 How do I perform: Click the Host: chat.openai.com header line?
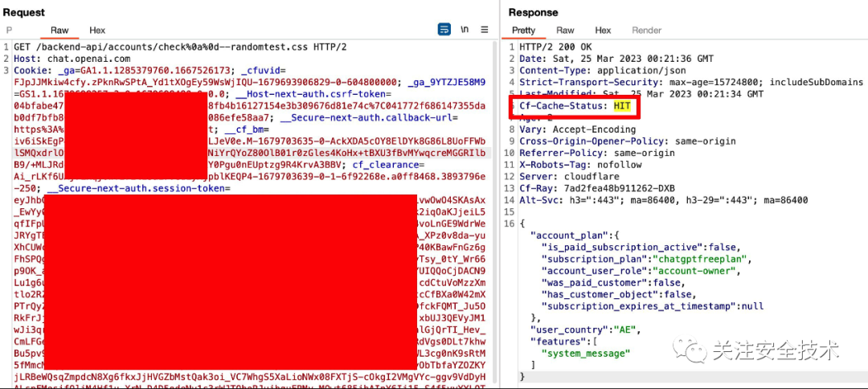tap(72, 59)
